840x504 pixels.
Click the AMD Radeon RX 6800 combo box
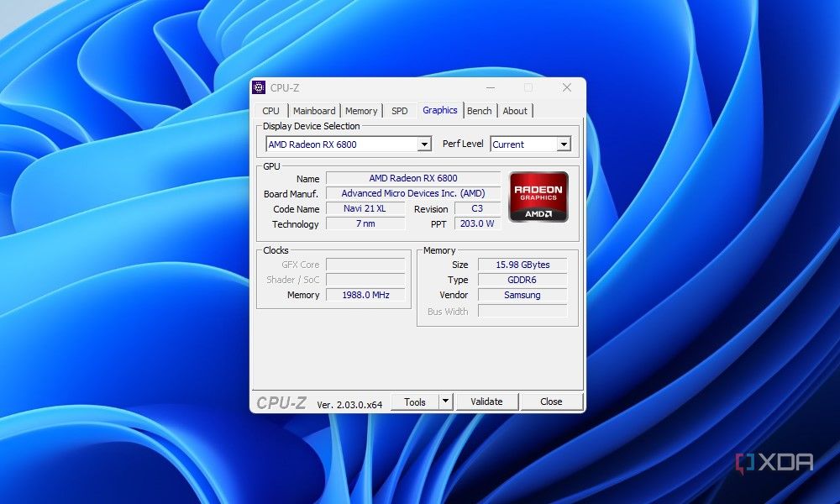coord(349,144)
